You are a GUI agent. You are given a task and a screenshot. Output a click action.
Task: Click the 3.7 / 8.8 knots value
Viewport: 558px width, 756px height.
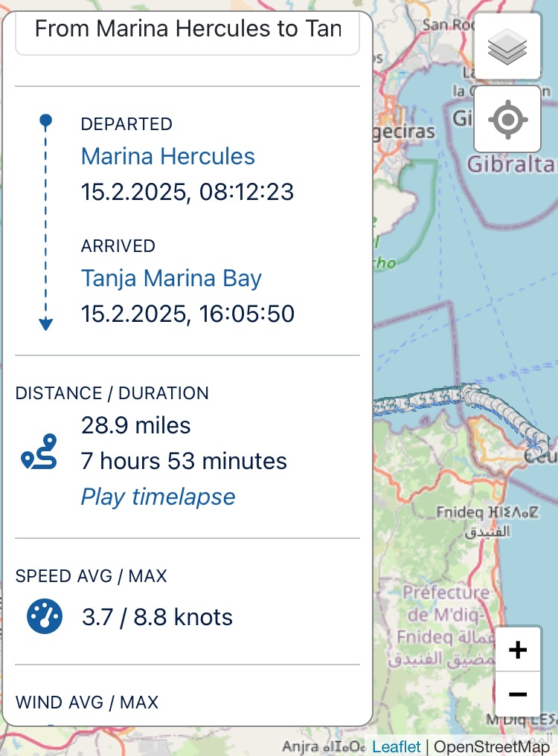pyautogui.click(x=158, y=617)
